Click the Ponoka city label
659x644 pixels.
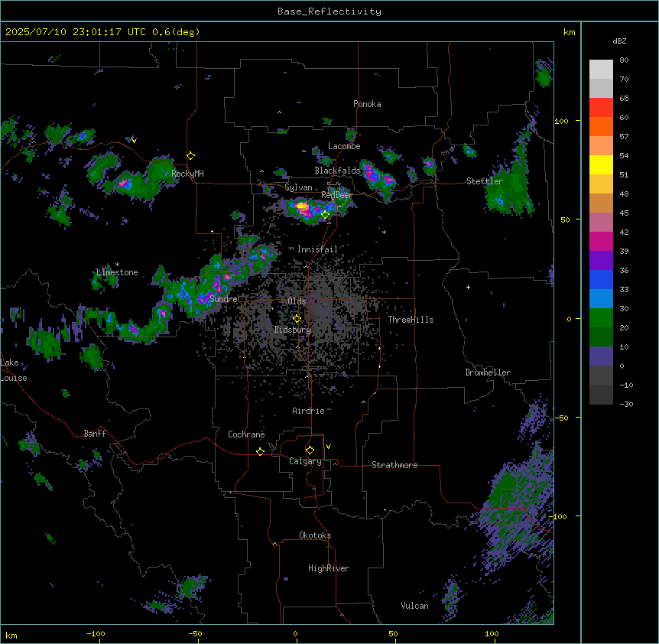click(367, 104)
